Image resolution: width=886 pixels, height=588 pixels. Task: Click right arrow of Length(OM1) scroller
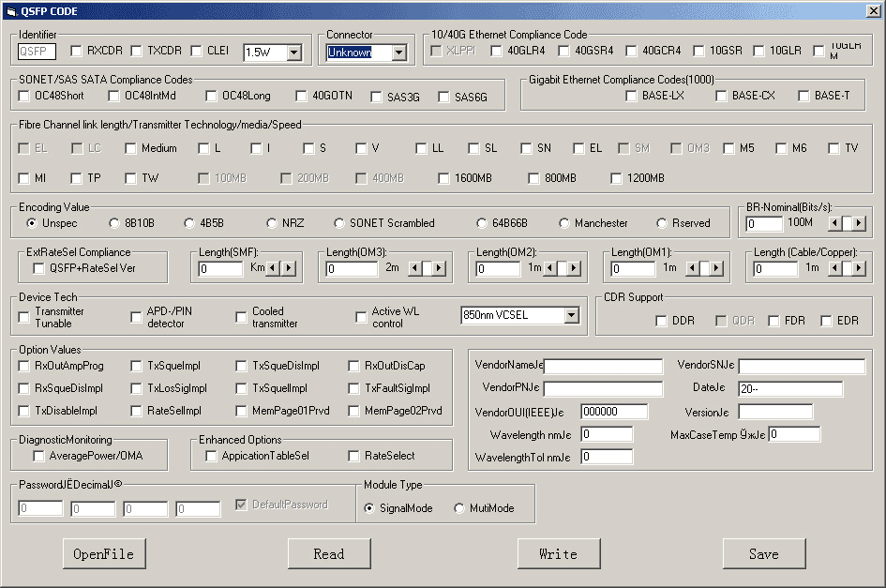point(713,268)
